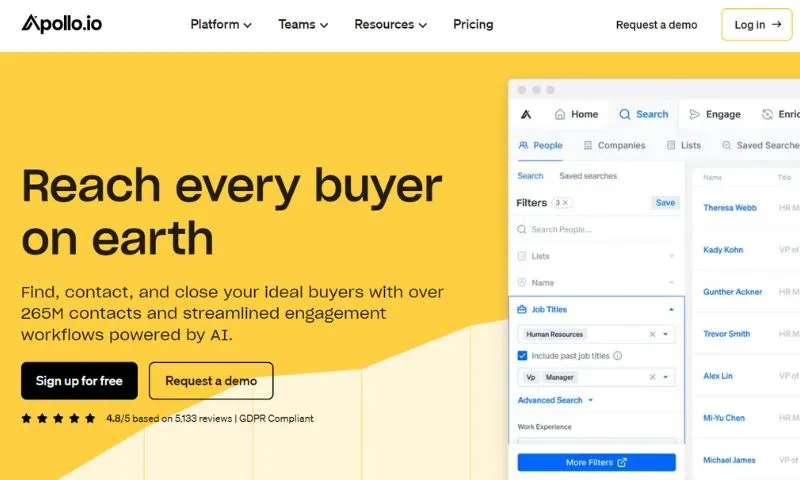
Task: Expand the Advanced Search options
Action: point(555,400)
